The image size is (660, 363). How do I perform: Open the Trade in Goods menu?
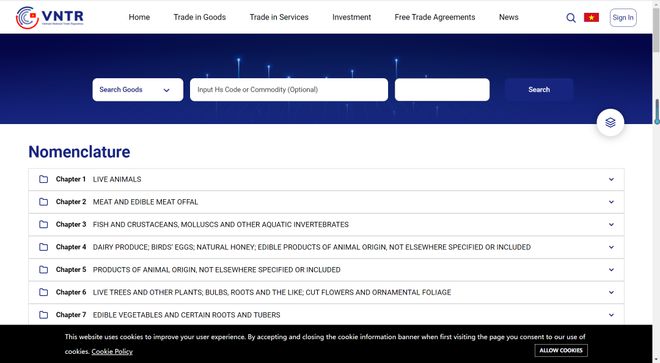[200, 17]
